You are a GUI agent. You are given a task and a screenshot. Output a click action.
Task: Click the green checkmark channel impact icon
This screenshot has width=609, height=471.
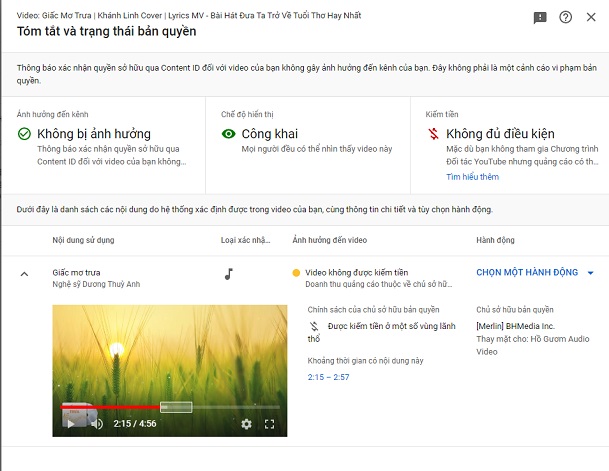24,134
